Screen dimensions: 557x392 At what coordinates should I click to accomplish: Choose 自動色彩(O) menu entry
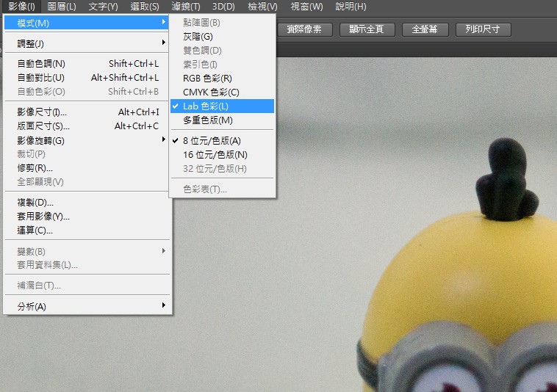coord(86,92)
